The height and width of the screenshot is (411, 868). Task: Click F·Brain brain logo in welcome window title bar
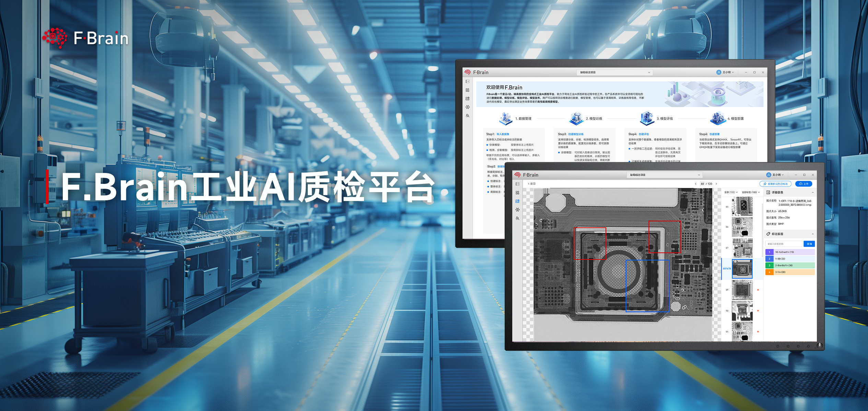pyautogui.click(x=468, y=72)
